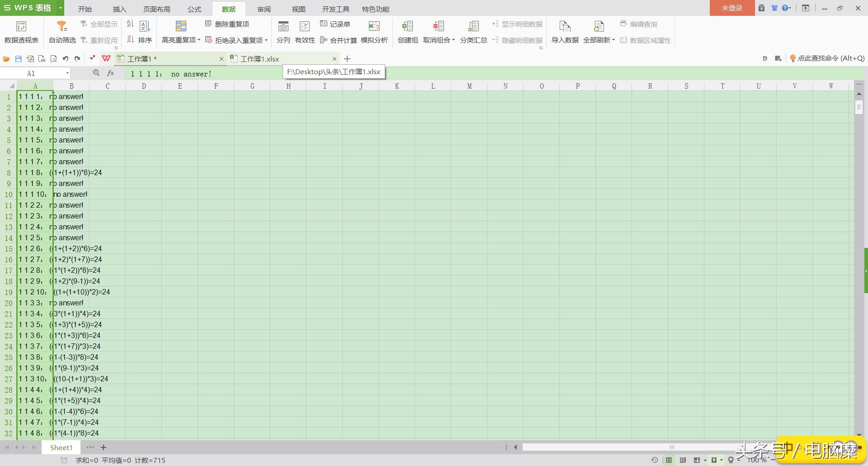This screenshot has width=868, height=466.
Task: Click the save icon in quick toolbar
Action: point(19,59)
